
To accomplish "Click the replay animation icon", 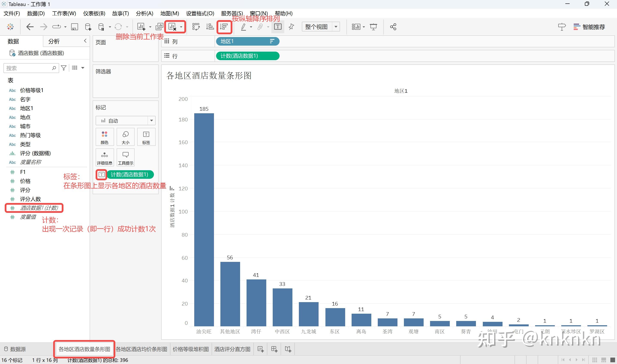I will [56, 27].
